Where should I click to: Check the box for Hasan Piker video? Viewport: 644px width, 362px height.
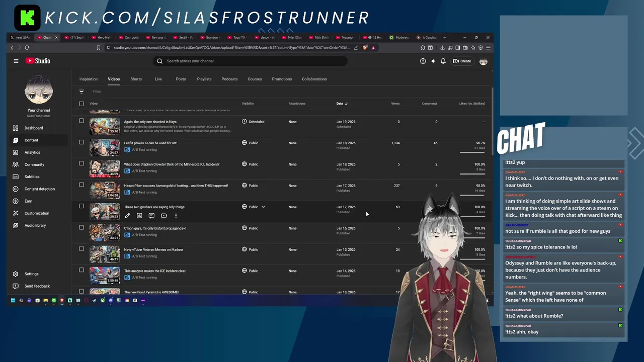tap(82, 185)
